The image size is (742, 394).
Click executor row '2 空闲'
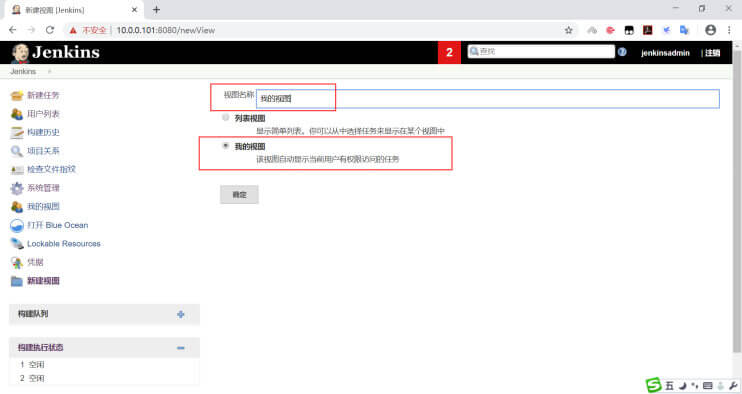pos(32,378)
